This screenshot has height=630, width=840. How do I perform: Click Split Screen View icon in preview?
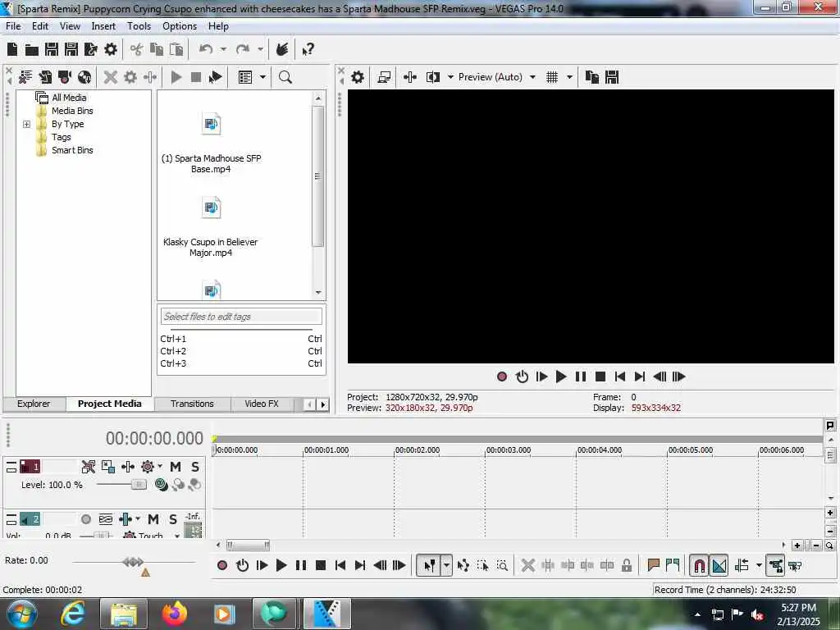coord(433,77)
